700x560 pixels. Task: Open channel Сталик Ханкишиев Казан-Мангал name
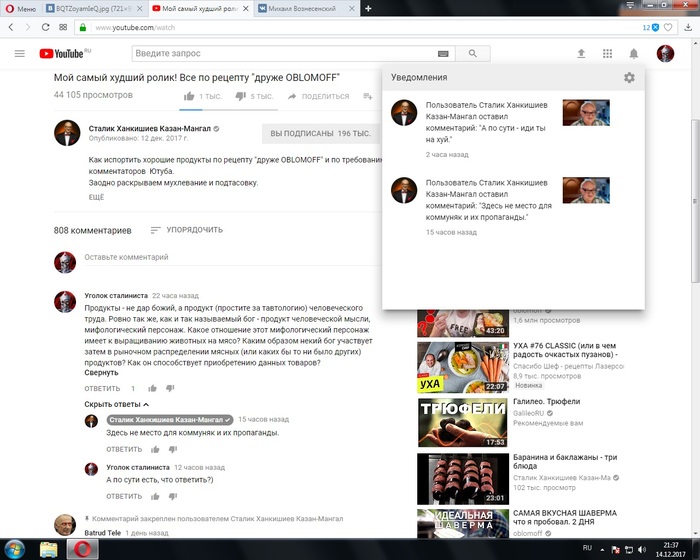pyautogui.click(x=150, y=129)
